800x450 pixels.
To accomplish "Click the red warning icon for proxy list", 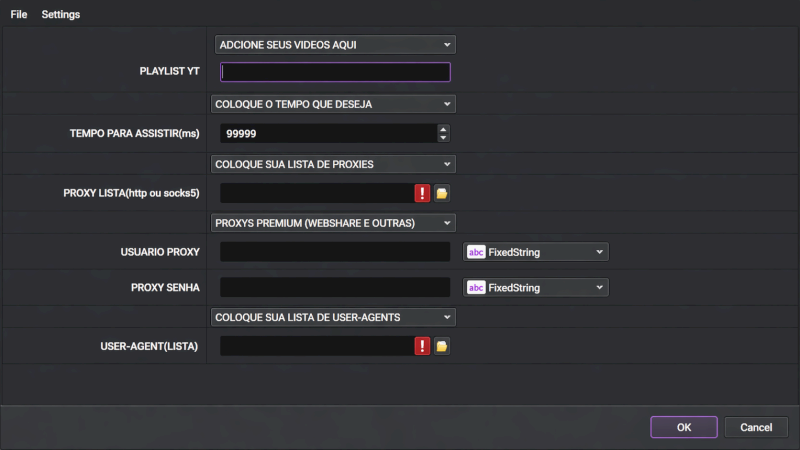I will [x=422, y=193].
